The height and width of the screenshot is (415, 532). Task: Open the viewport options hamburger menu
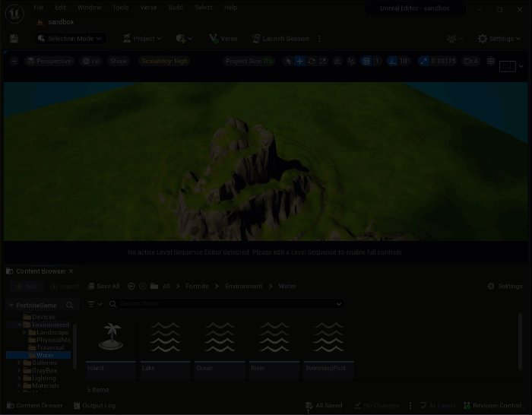(14, 61)
